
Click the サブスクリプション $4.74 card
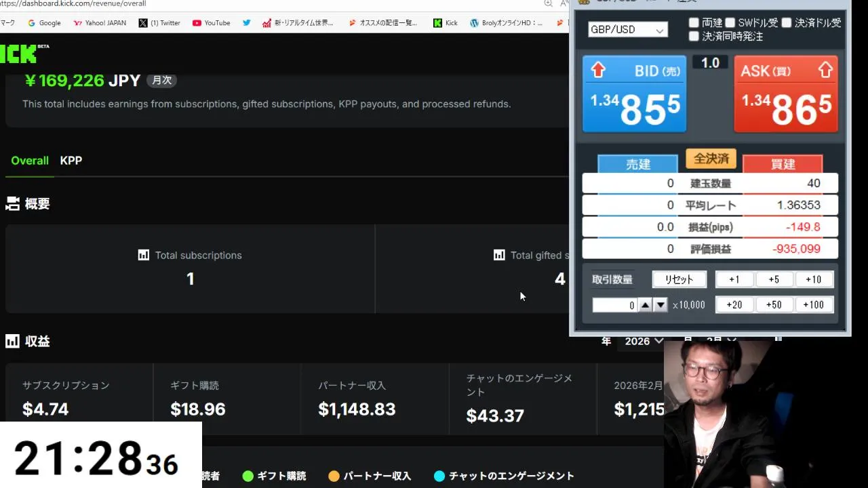tap(79, 399)
